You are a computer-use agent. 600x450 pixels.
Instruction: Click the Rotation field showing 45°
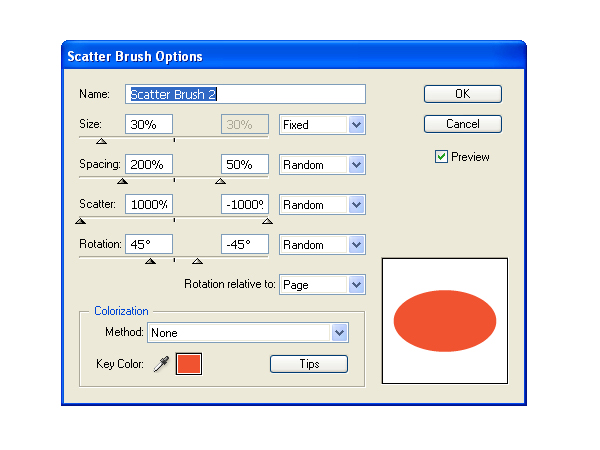click(149, 244)
